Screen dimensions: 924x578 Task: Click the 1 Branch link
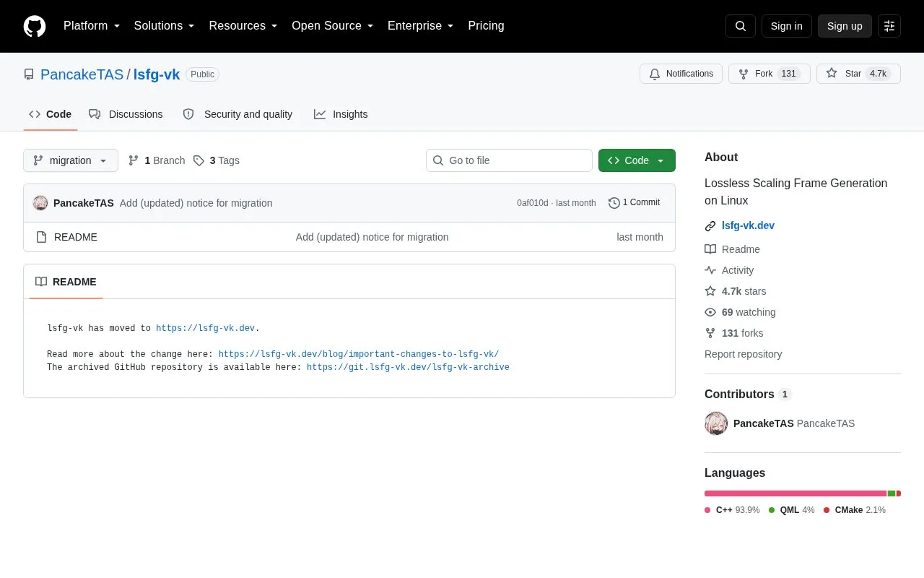(x=157, y=160)
